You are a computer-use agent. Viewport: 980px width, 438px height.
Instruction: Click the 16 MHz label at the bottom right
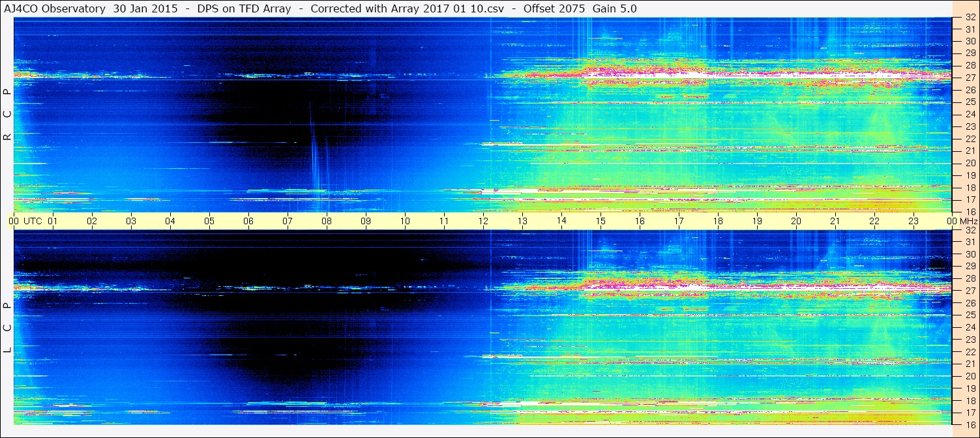(969, 424)
